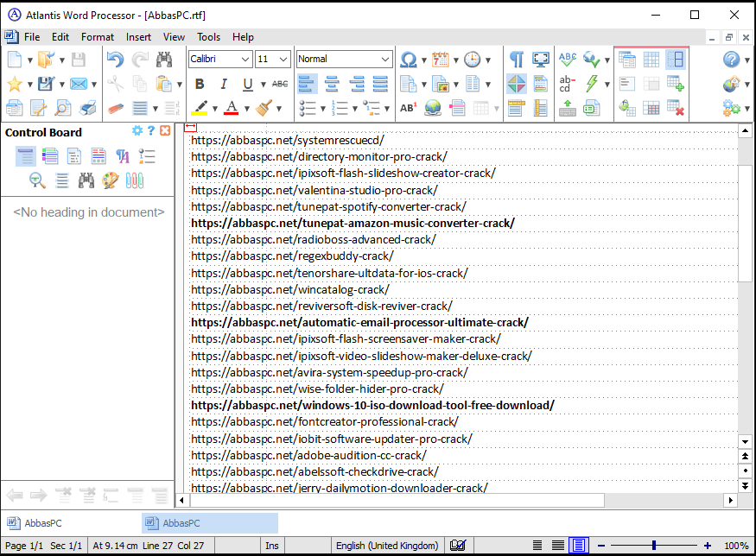Click the Format Painter brush icon
Screen dimensions: 756x556
click(x=264, y=108)
